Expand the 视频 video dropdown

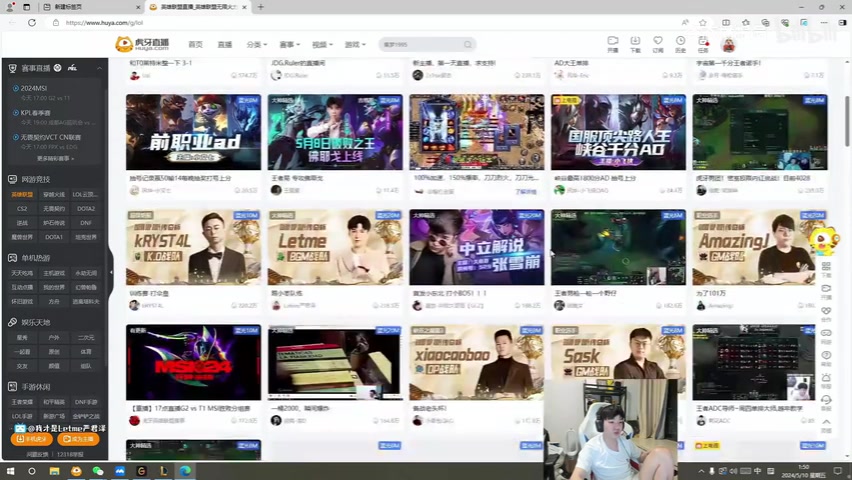322,45
